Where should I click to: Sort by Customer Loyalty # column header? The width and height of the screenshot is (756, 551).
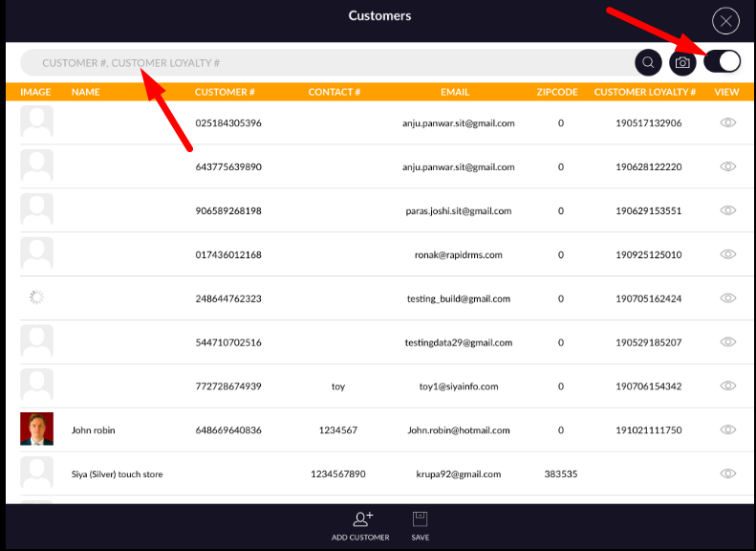(644, 93)
